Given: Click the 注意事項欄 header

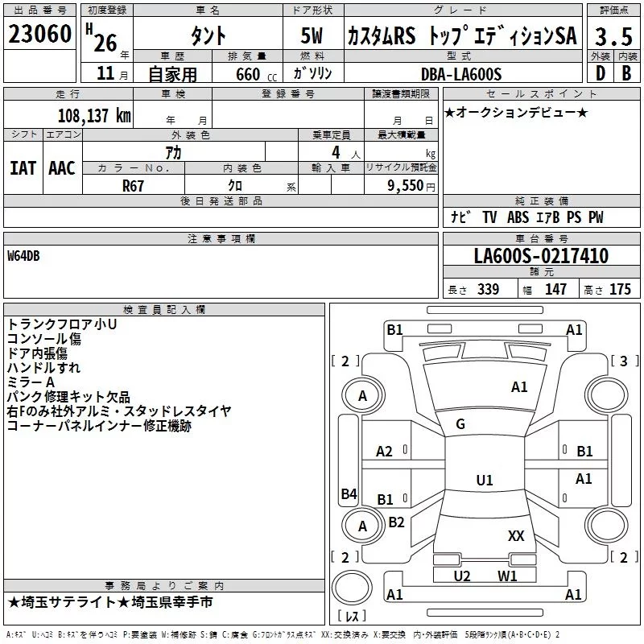Looking at the screenshot, I should pyautogui.click(x=221, y=238).
